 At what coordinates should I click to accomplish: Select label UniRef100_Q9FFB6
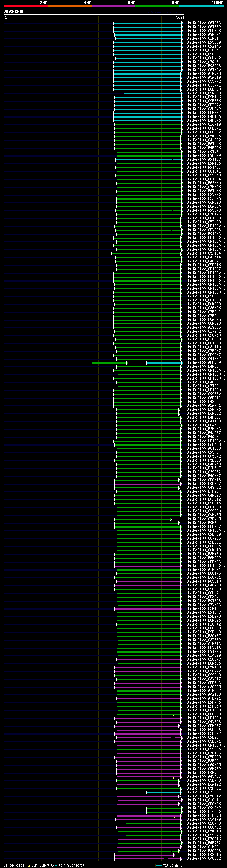tap(204, 101)
